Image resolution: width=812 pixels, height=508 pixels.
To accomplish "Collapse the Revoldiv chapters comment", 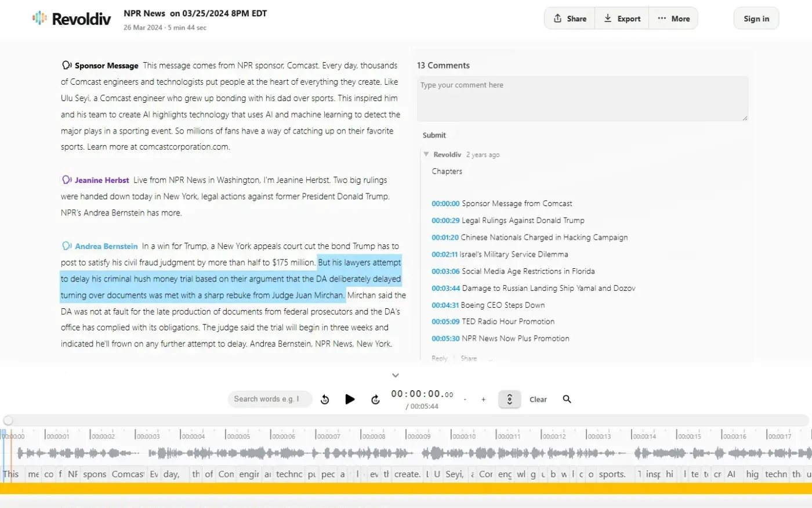I will coord(426,154).
